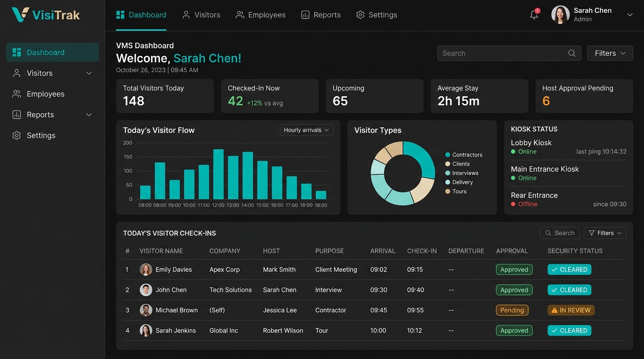Focus the main Search field
Viewport: 644px width, 359px height.
point(509,53)
